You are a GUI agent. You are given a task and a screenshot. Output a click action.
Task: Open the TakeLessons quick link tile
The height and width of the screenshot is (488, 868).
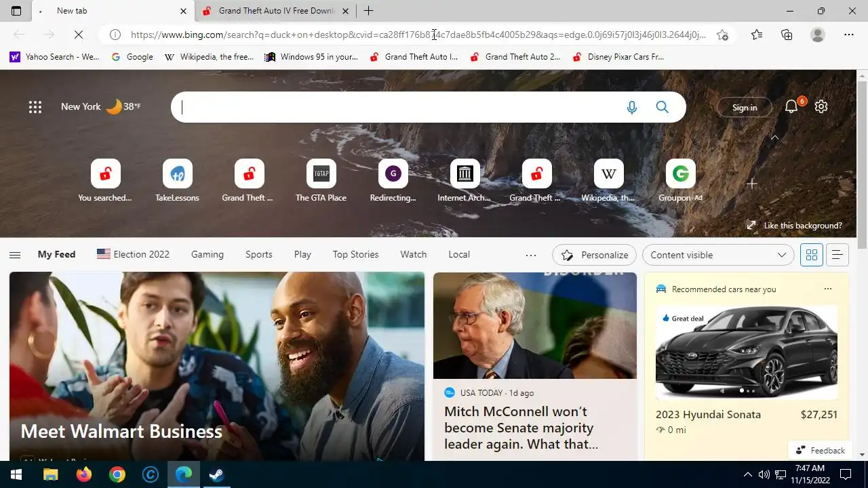click(x=177, y=181)
